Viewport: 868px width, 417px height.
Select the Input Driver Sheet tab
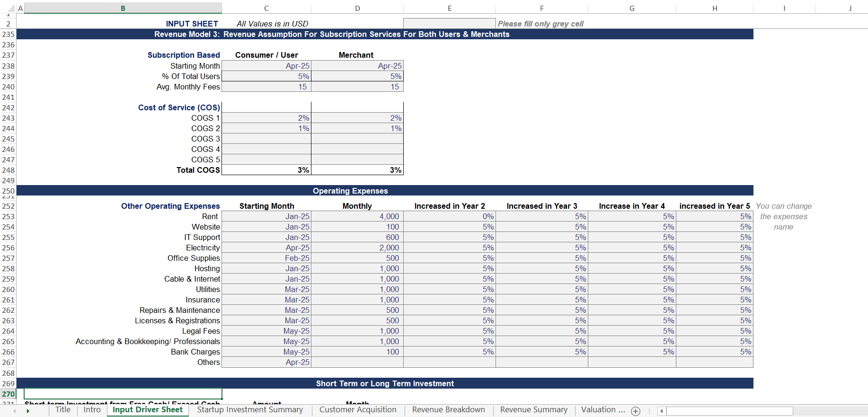tap(148, 410)
